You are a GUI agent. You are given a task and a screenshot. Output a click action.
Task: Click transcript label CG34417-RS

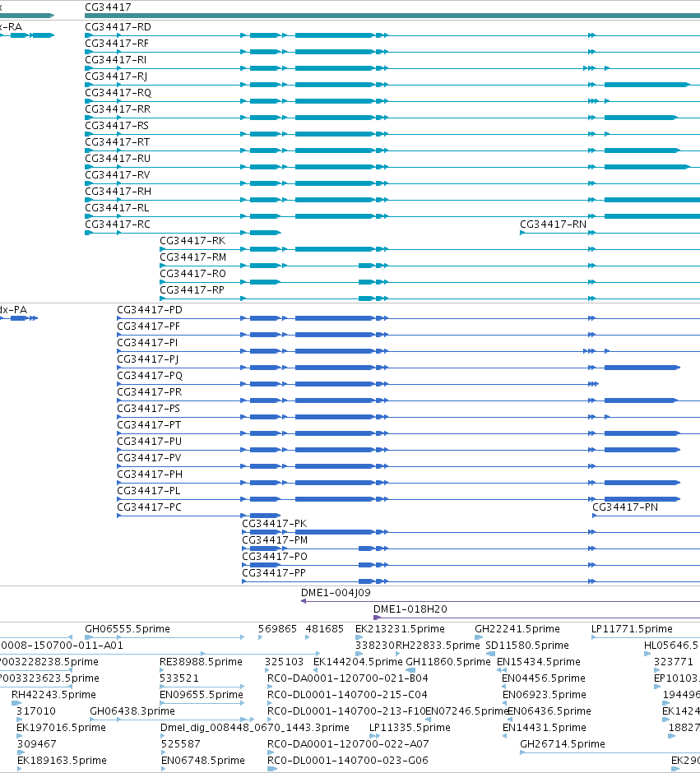point(117,126)
